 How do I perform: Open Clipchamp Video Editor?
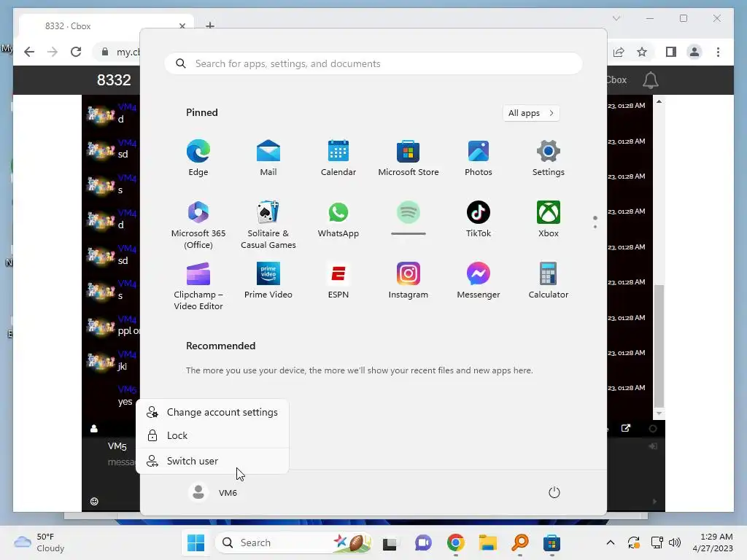(198, 286)
